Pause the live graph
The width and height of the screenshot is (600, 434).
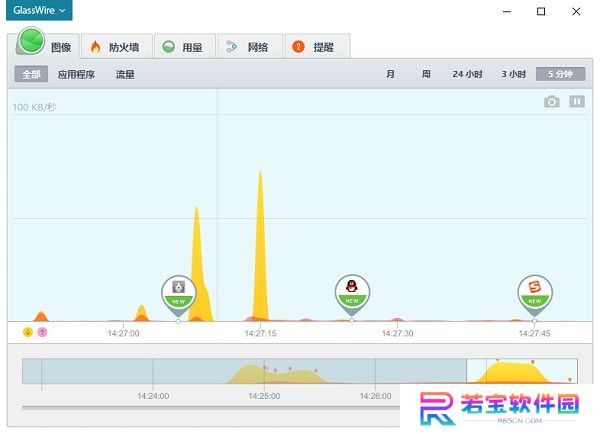pos(577,101)
